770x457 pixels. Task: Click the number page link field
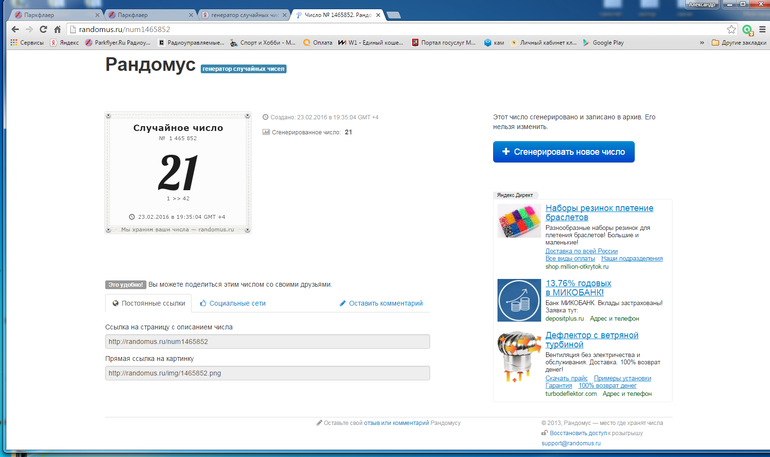click(x=267, y=342)
